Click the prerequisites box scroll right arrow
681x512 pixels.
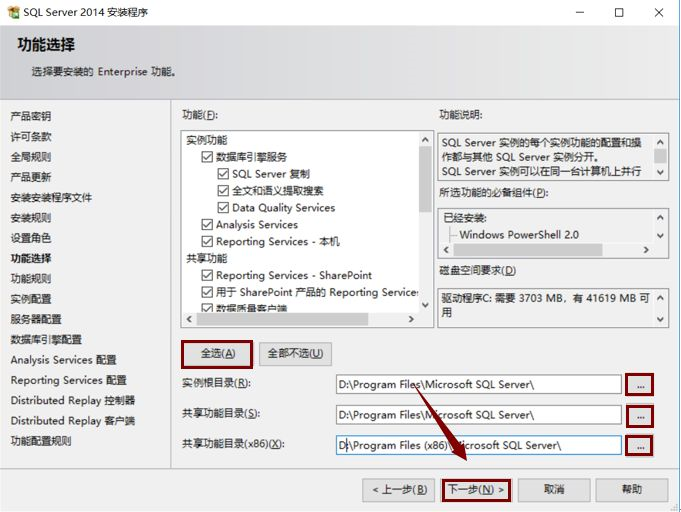click(646, 250)
